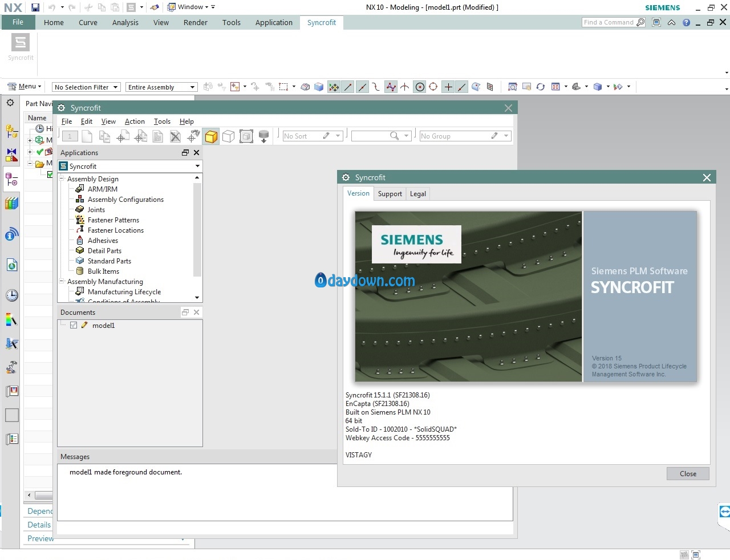This screenshot has height=560, width=730.
Task: Open the Syncrofit applications combo box
Action: click(x=130, y=166)
